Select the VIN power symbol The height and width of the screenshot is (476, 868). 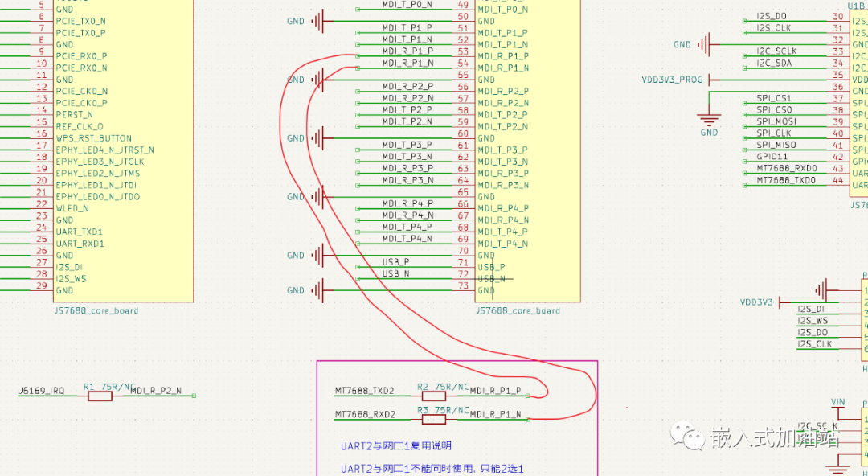point(837,408)
